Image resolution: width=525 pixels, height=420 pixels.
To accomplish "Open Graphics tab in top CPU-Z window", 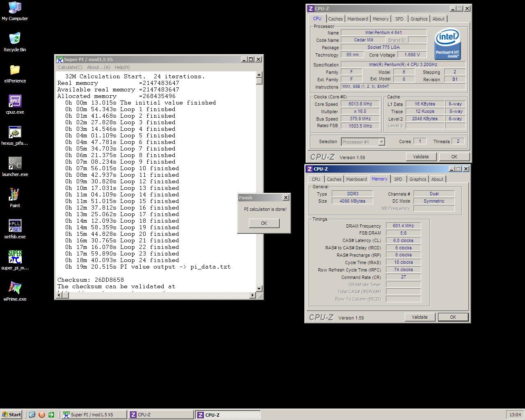I will [x=419, y=19].
